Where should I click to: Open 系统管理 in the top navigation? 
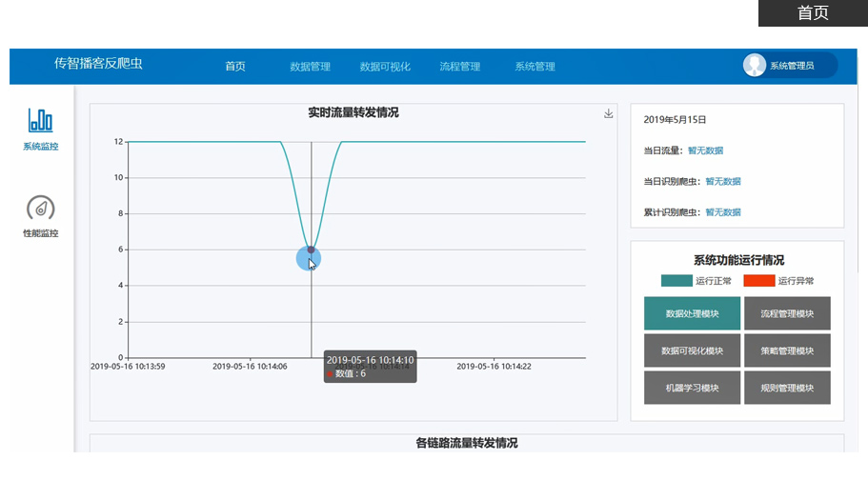coord(535,67)
